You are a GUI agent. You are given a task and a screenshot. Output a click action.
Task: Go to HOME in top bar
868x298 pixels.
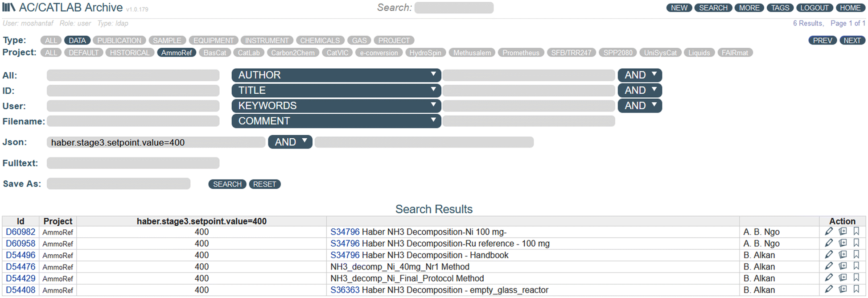[850, 8]
